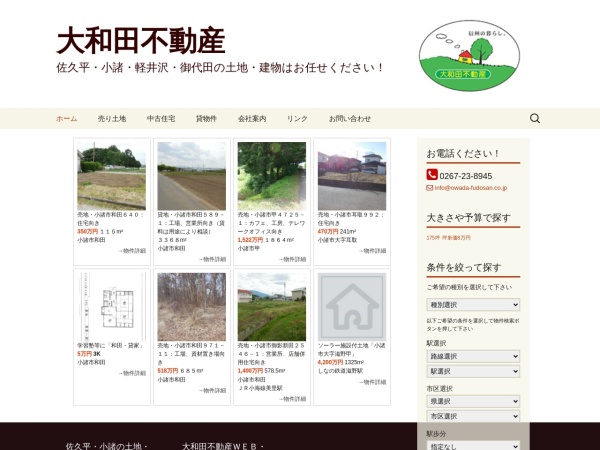Screen dimensions: 600x450
Task: Click the 売地・小諸市和田640:住宅向き title
Action: click(x=110, y=219)
